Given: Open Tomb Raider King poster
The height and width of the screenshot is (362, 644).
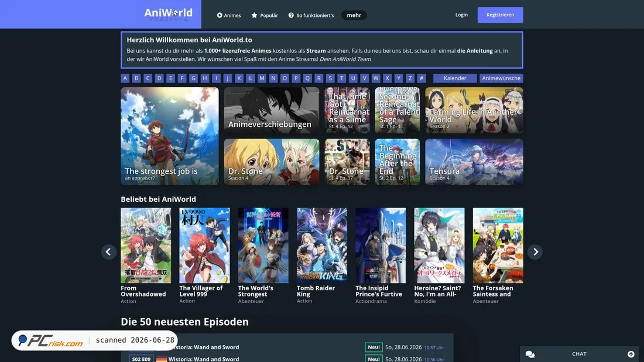Looking at the screenshot, I should coord(322,246).
